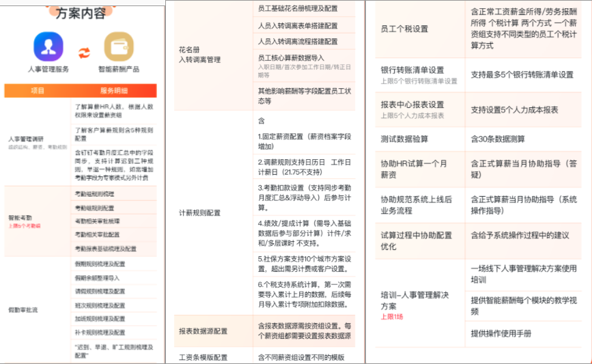Click the 3.考勤扣款设置 item
This screenshot has width=592, height=364.
[305, 197]
